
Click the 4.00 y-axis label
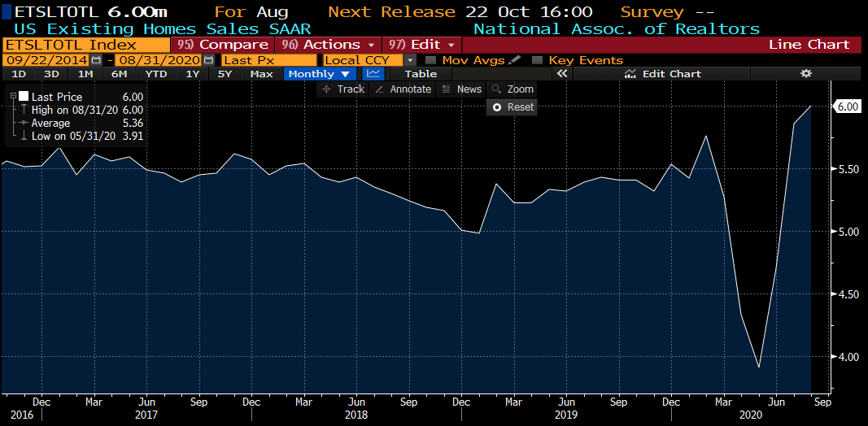(x=847, y=357)
